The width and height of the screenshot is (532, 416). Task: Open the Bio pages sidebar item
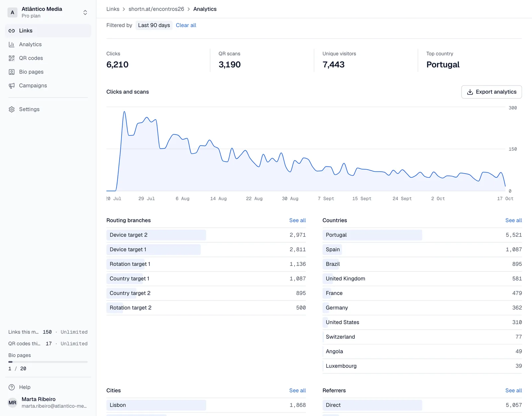[x=48, y=72]
